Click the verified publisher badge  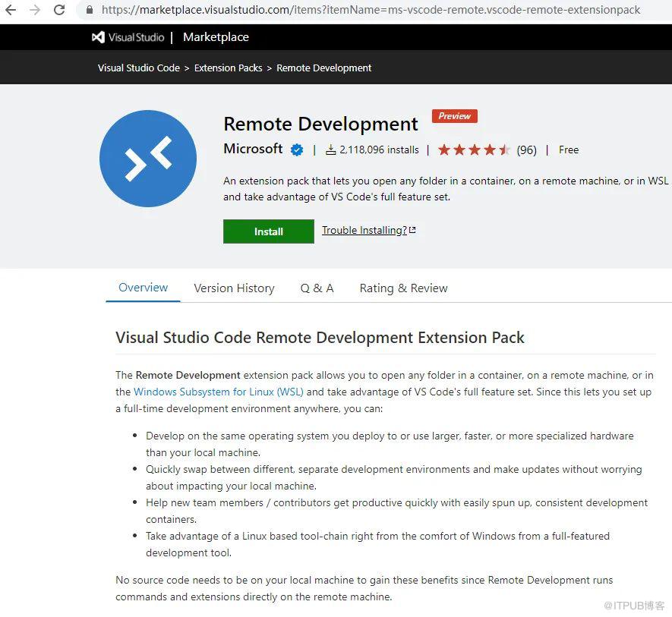(297, 150)
